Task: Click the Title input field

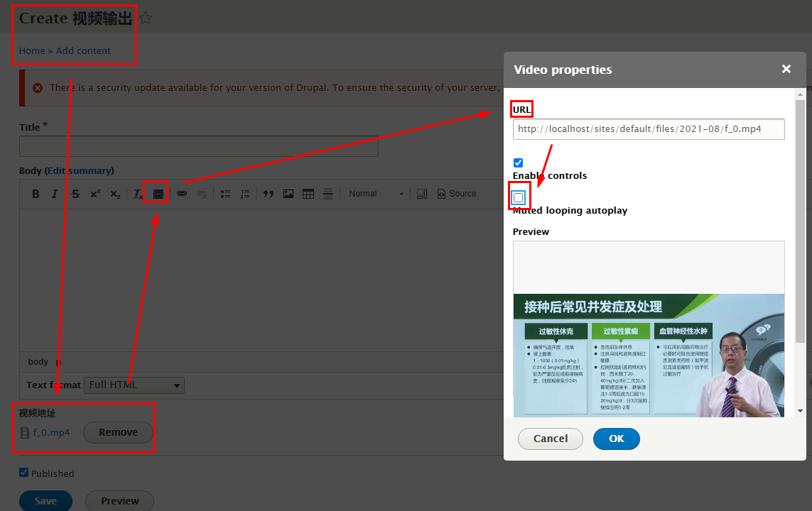Action: click(199, 146)
